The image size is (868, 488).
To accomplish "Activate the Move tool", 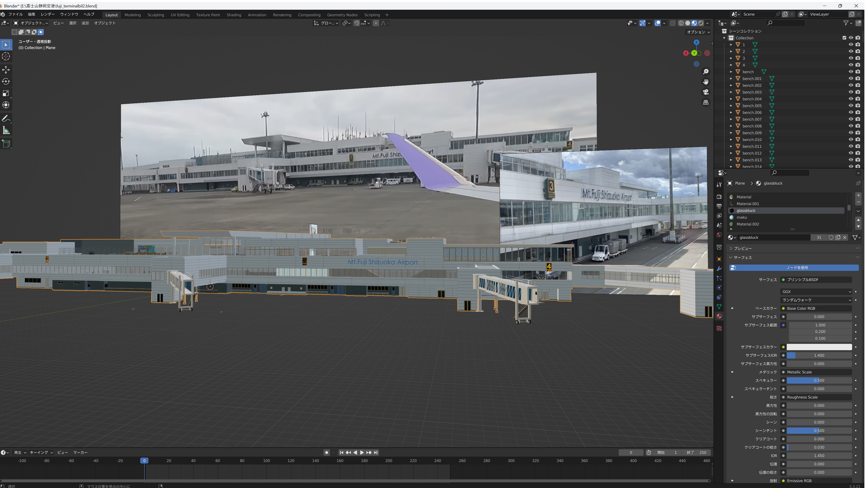I will click(6, 70).
